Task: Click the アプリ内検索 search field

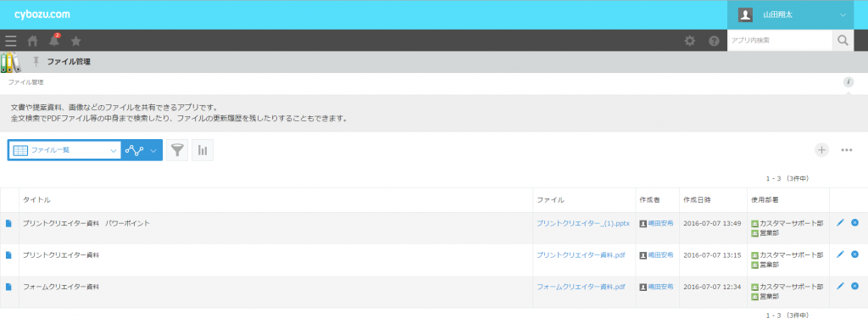Action: 780,41
